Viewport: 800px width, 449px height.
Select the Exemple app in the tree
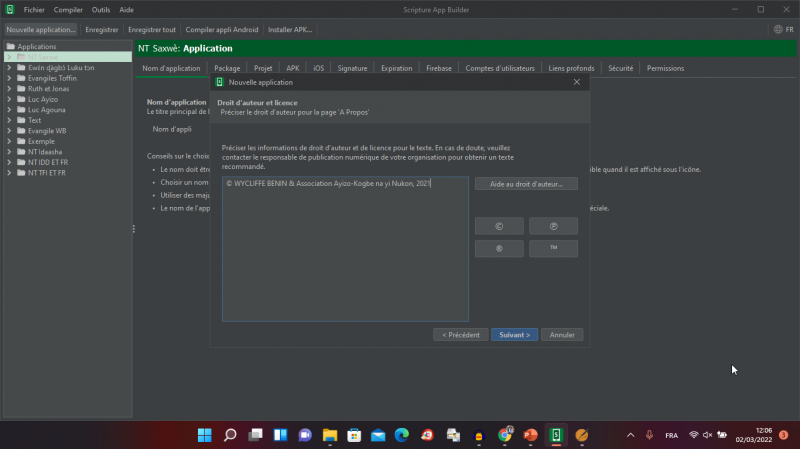(x=41, y=141)
